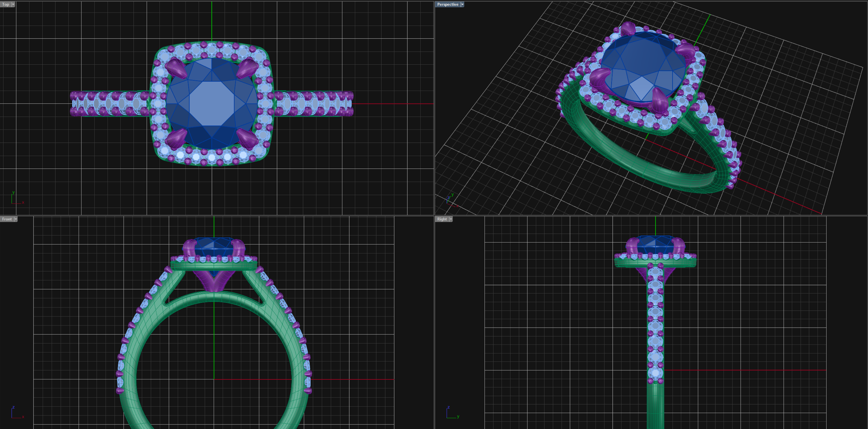Activate the Front viewport via its title
Viewport: 868px width, 429px height.
coord(8,219)
